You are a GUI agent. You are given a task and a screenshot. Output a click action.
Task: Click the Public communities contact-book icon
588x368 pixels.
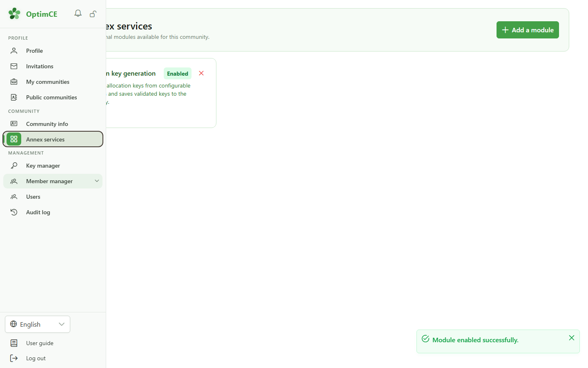14,97
